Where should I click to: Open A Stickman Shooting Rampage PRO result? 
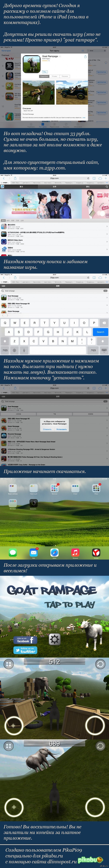coord(54,451)
